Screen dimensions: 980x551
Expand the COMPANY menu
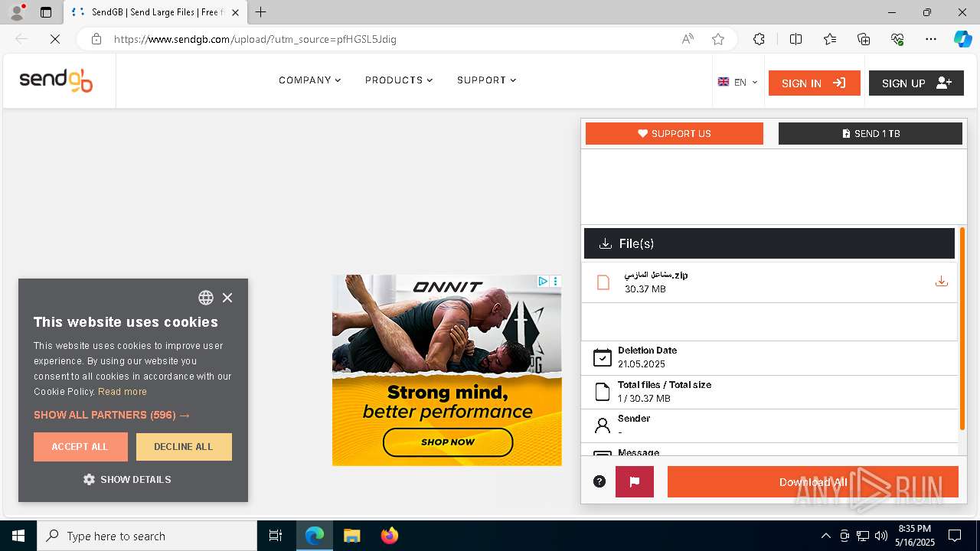[310, 80]
